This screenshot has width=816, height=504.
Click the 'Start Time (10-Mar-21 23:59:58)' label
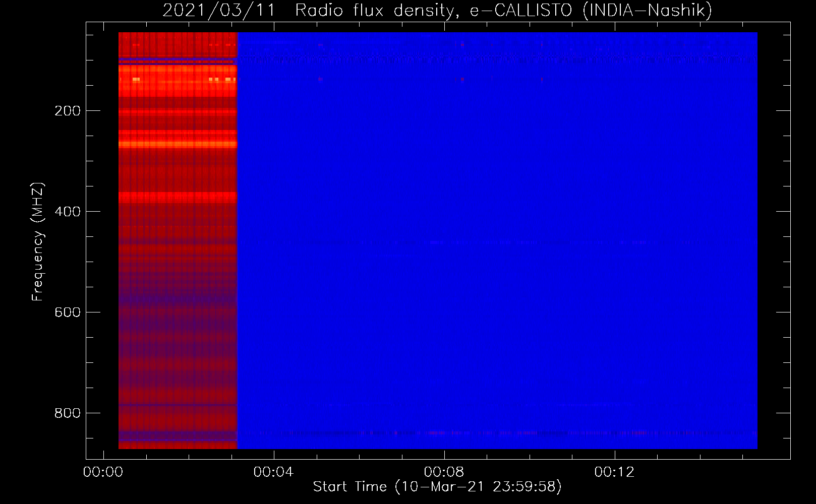(437, 487)
